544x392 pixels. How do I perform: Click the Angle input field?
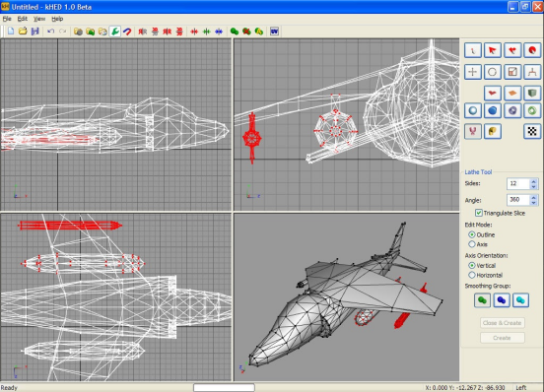click(x=518, y=200)
